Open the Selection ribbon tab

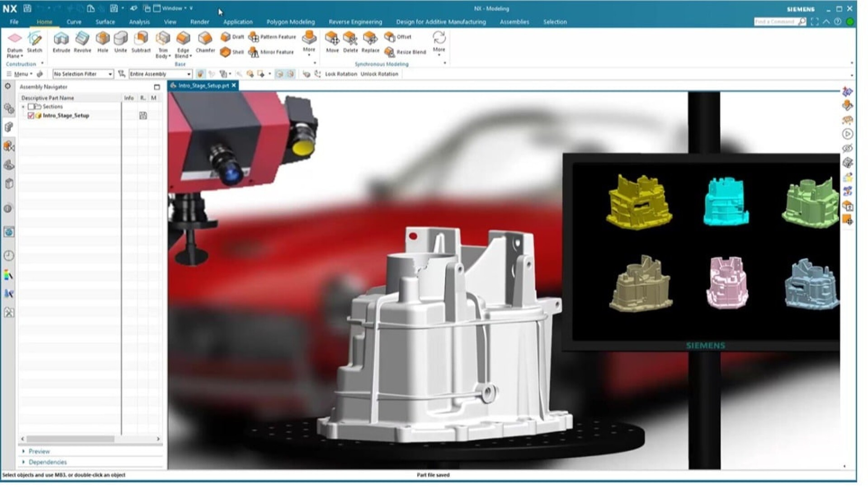(x=555, y=22)
